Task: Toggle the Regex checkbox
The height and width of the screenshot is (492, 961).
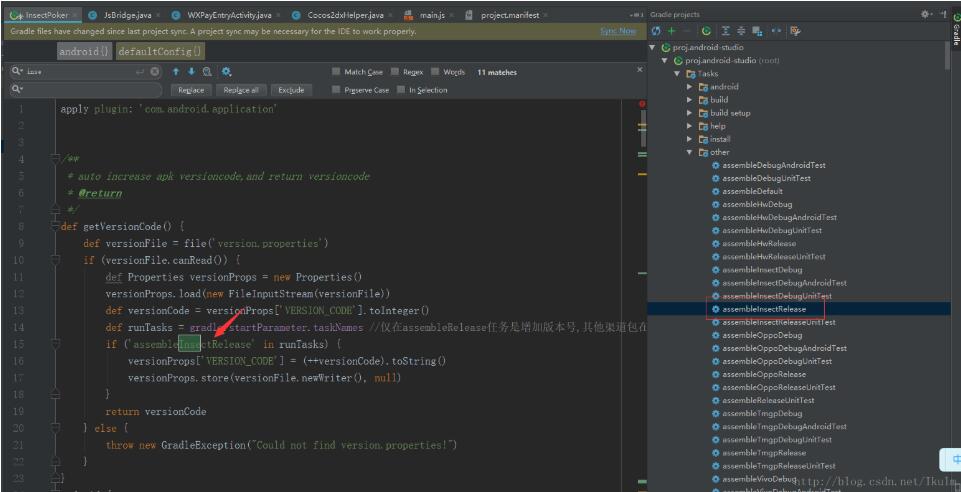Action: click(395, 72)
